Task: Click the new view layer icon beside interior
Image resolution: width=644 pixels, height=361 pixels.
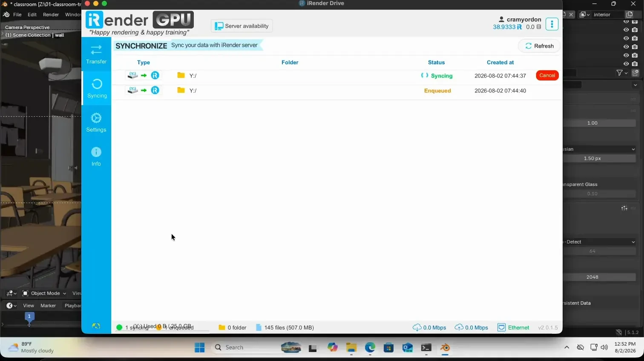Action: point(630,14)
